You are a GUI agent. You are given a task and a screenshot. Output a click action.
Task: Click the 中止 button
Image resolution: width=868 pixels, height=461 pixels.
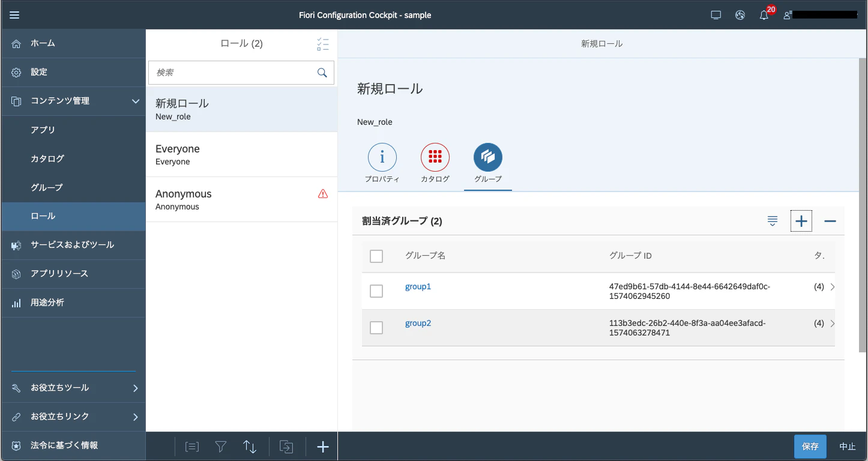tap(847, 447)
